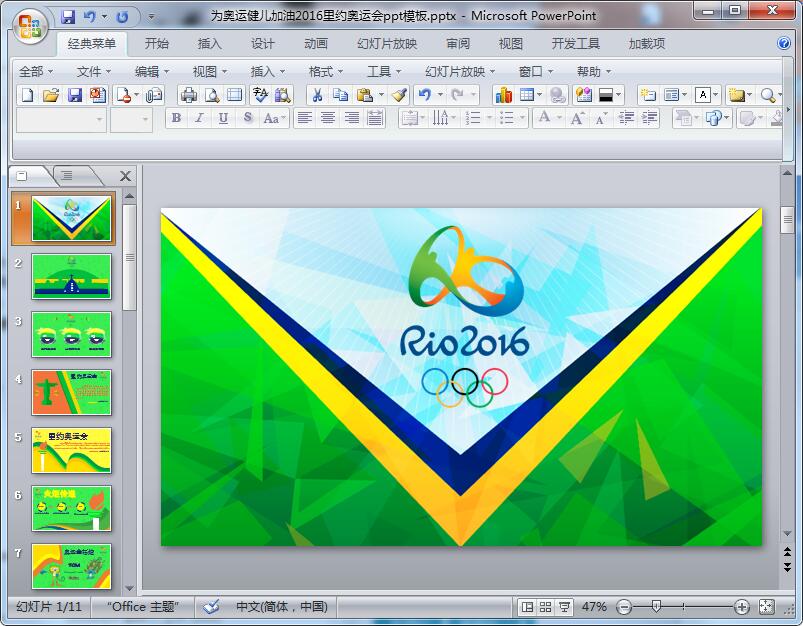
Task: Toggle bold formatting
Action: [x=176, y=118]
